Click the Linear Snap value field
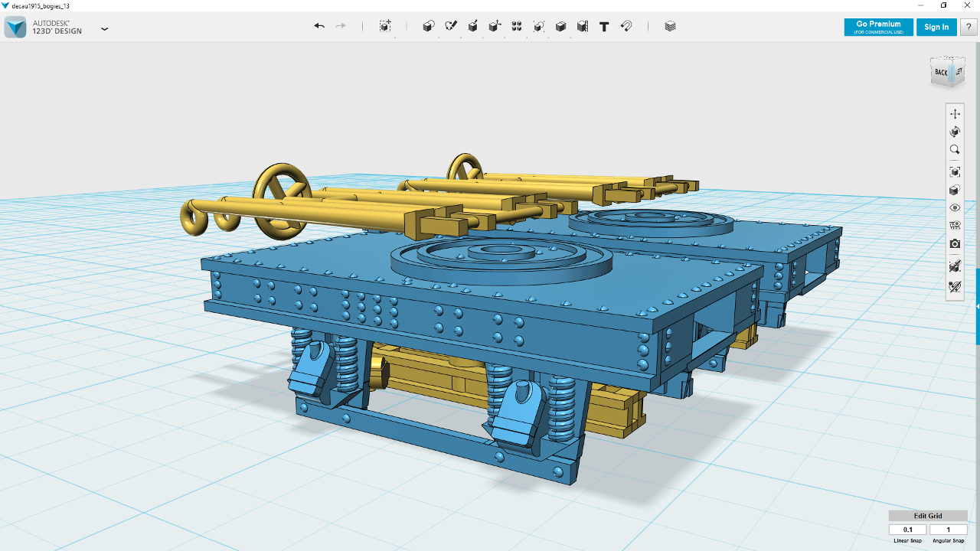This screenshot has height=551, width=980. (908, 530)
